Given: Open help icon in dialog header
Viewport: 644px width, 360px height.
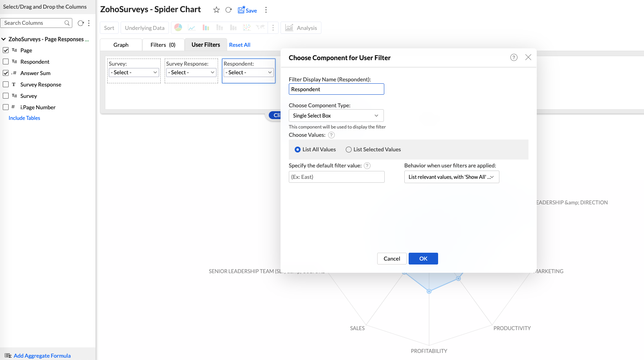Looking at the screenshot, I should [x=514, y=57].
